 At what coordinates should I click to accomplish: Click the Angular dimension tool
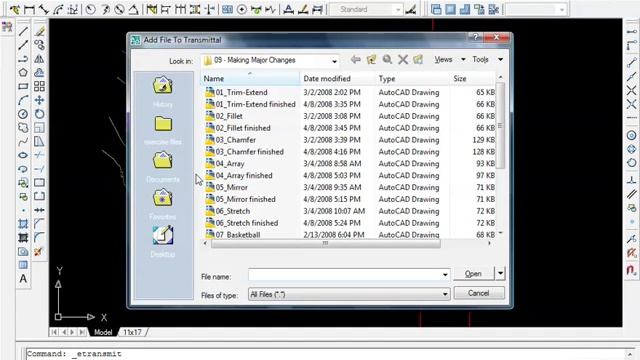133,9
